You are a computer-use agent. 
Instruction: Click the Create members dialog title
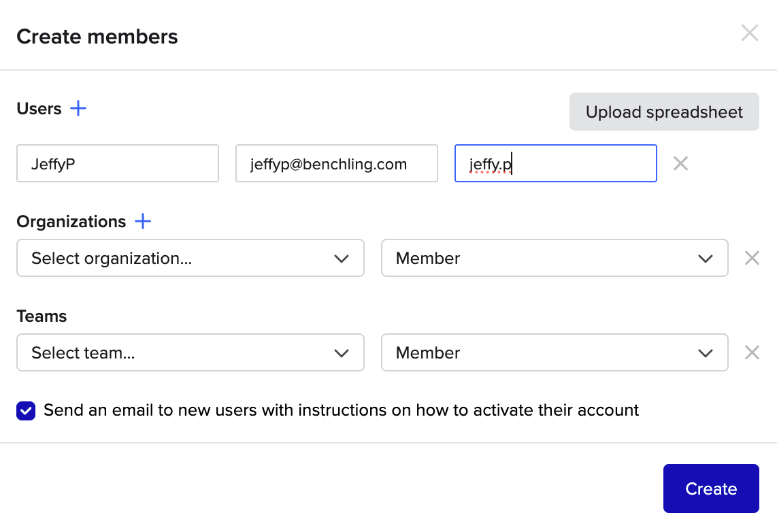(97, 36)
